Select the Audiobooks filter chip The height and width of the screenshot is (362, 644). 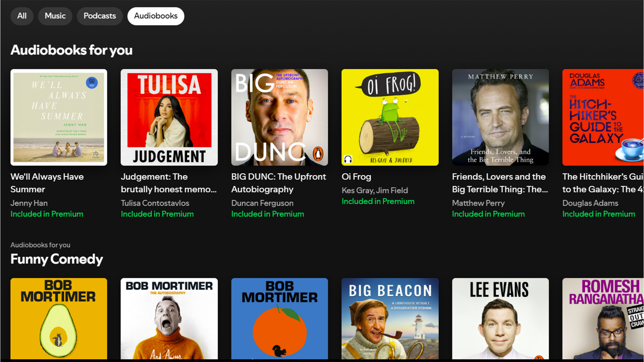pyautogui.click(x=156, y=16)
